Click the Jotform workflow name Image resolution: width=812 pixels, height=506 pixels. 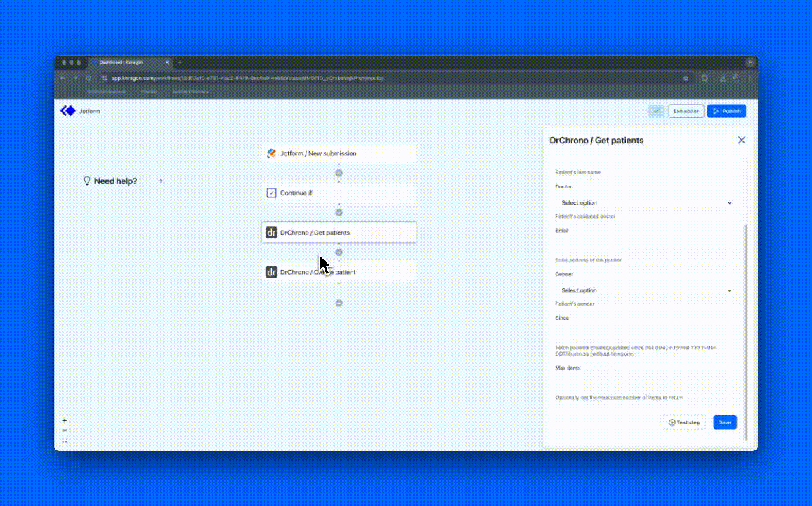click(x=90, y=111)
